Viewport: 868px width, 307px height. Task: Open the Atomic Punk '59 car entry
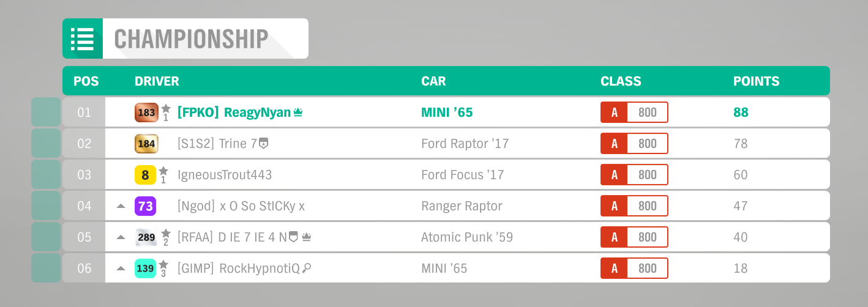(467, 237)
